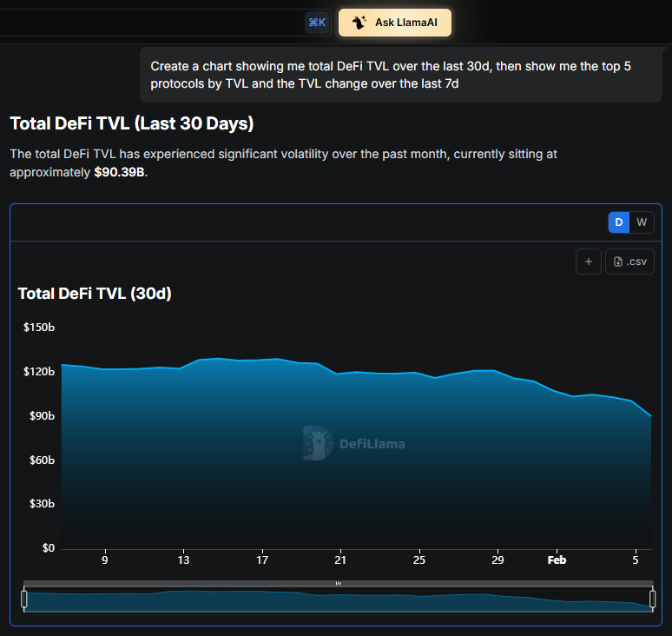
Task: Click the $90.39B bold value
Action: [x=119, y=172]
